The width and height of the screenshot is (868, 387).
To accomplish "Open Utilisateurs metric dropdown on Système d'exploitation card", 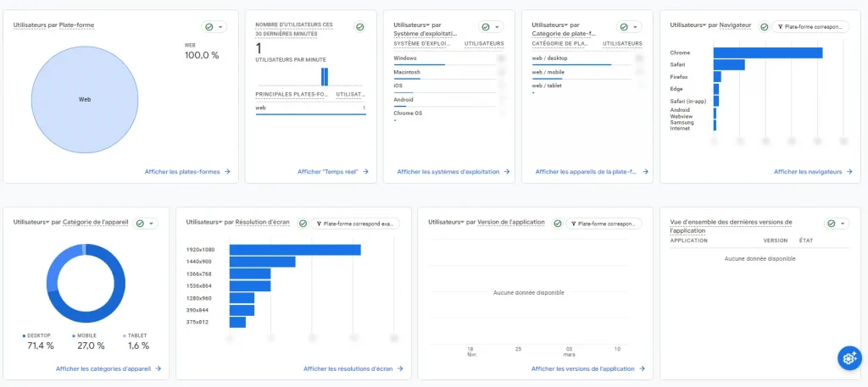I will coord(411,25).
